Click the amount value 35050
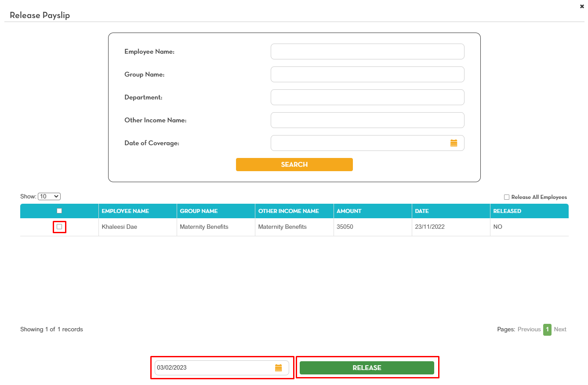 point(345,227)
